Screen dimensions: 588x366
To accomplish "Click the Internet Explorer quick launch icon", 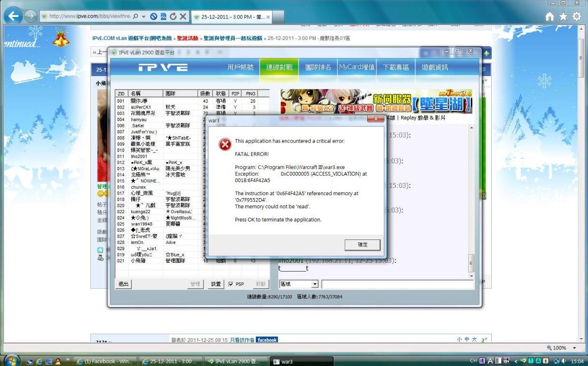I will tap(39, 362).
